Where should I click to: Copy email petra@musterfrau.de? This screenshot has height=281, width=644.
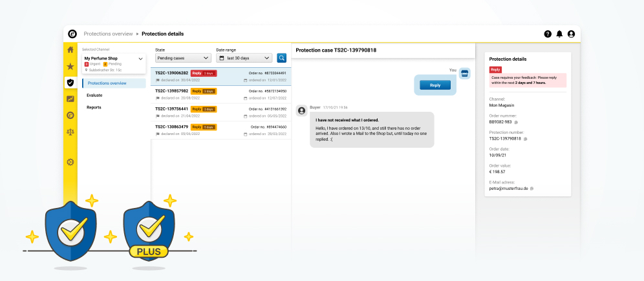pos(532,188)
